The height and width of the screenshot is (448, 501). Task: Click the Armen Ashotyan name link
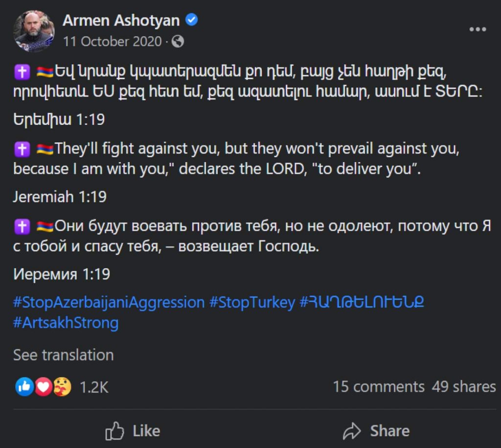pos(121,20)
